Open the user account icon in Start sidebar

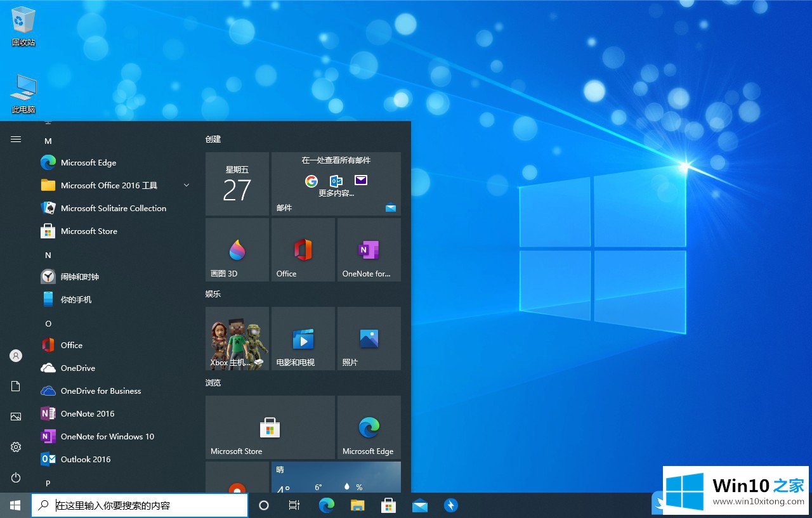[x=16, y=356]
